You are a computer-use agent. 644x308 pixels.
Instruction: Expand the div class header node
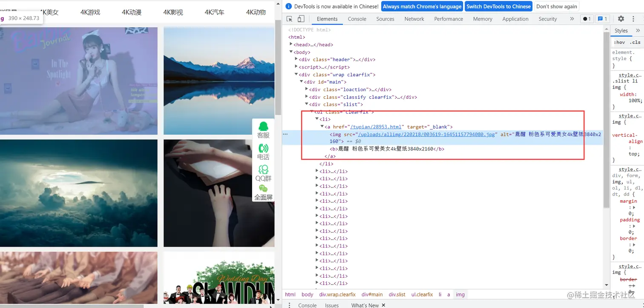[296, 59]
